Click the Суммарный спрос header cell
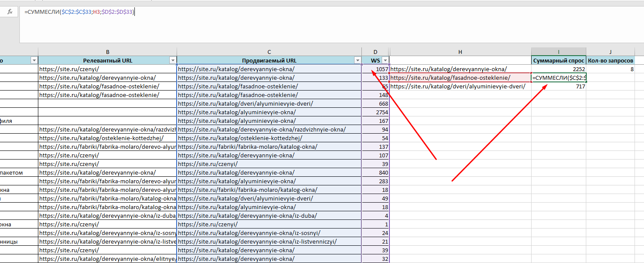Screen dimensions: 644x263 [559, 60]
